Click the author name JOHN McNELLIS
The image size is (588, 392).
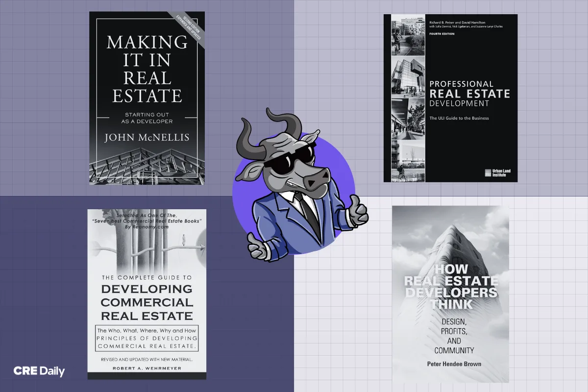[x=147, y=138]
